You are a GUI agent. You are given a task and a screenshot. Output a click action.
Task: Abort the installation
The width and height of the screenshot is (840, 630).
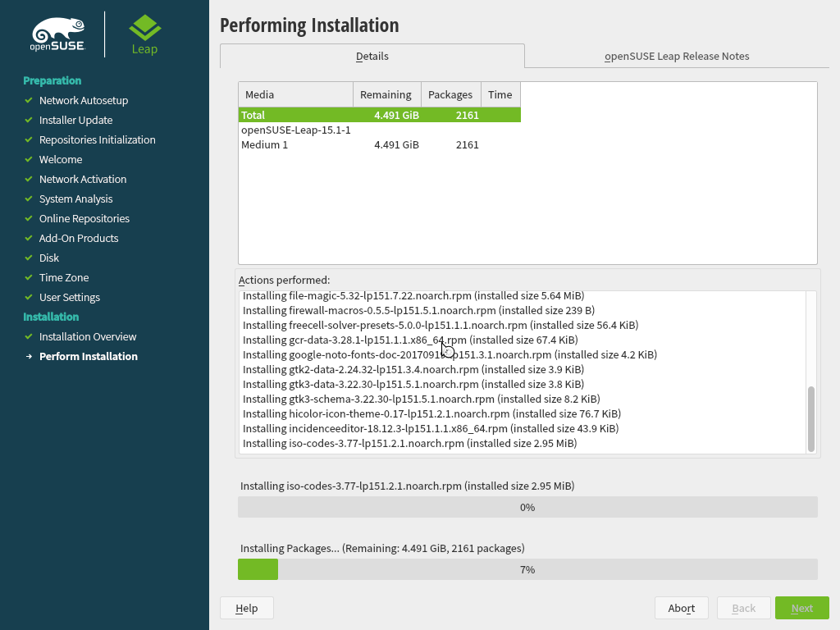tap(682, 608)
